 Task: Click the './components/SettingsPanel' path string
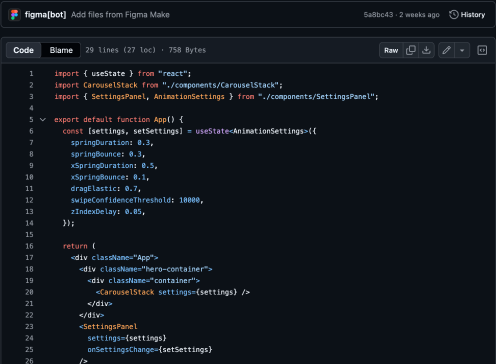317,97
